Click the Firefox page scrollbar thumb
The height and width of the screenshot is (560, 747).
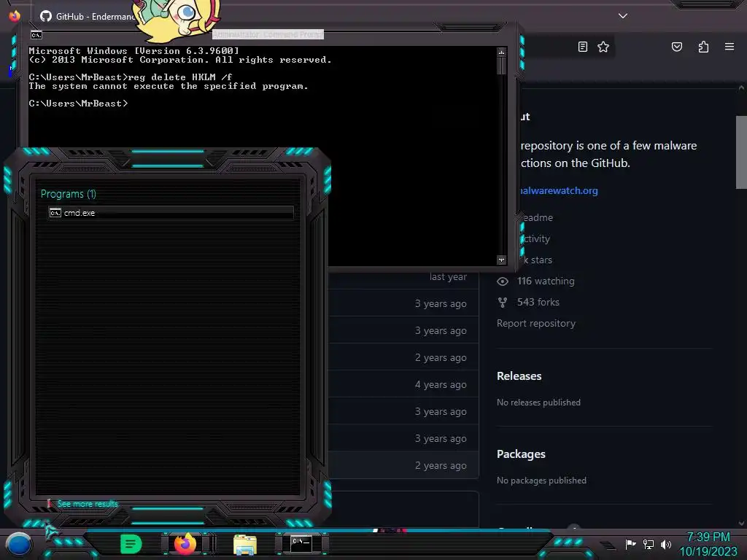click(741, 152)
